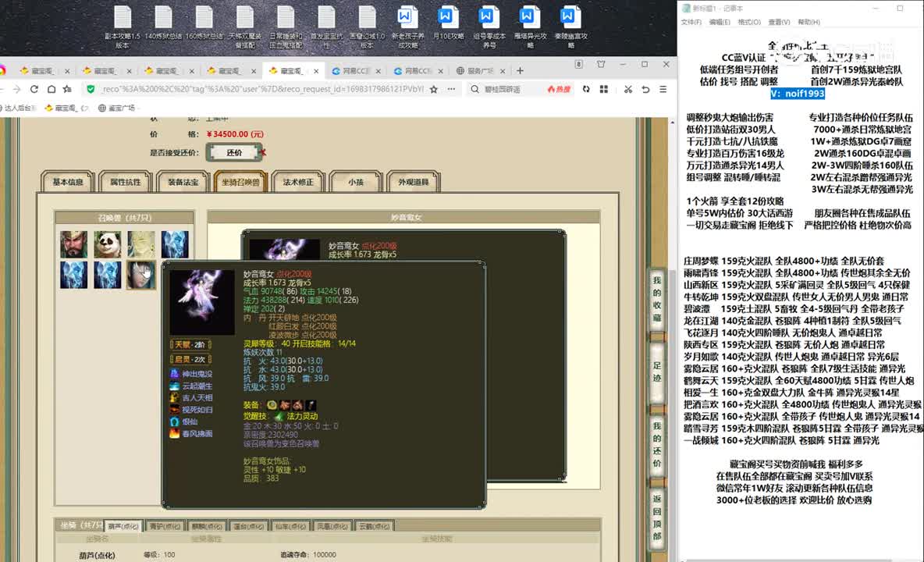Open Notepad 帮助(H) menu
This screenshot has width=924, height=562.
tap(808, 22)
